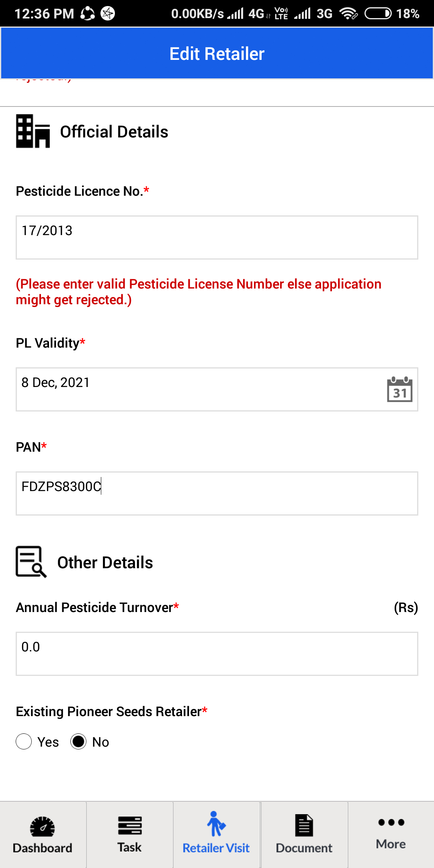Tap the Edit Retailer header title
This screenshot has width=434, height=868.
[x=217, y=53]
